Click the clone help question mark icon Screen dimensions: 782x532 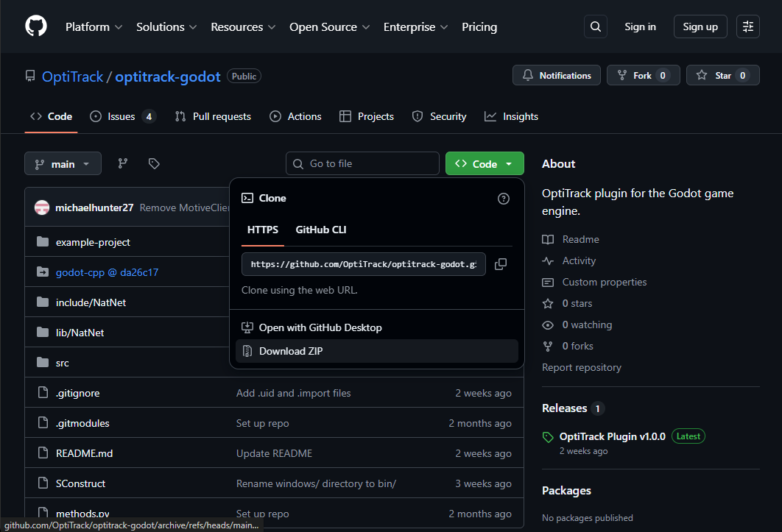[x=504, y=199]
